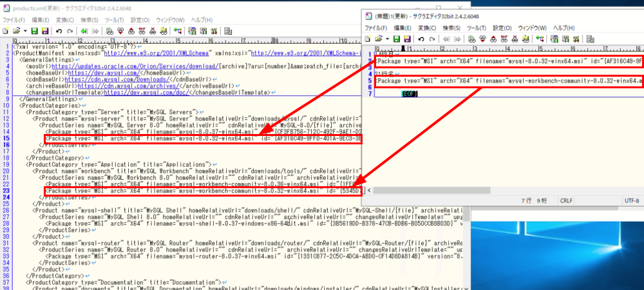Viewport: 644px width, 290px height.
Task: Click first www.w3.org XMLSchema URL on line 2
Action: pyautogui.click(x=158, y=53)
